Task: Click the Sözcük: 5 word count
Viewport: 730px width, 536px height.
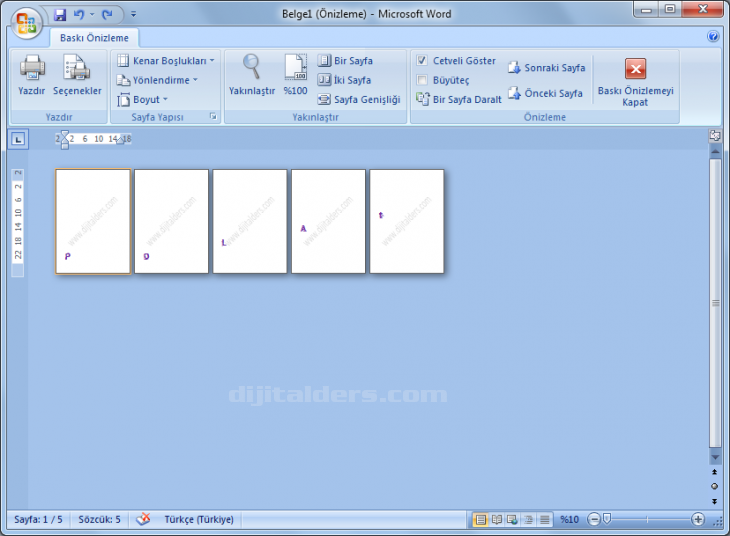Action: [99, 520]
